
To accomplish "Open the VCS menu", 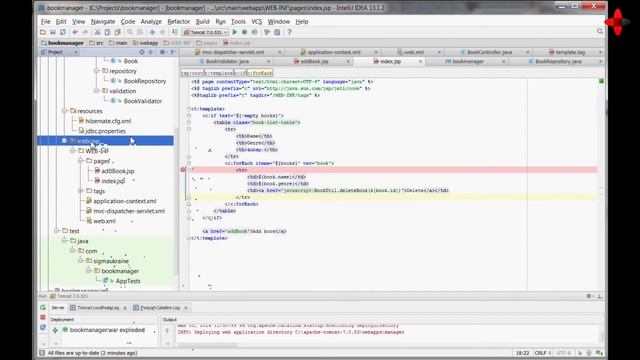I will coord(257,21).
